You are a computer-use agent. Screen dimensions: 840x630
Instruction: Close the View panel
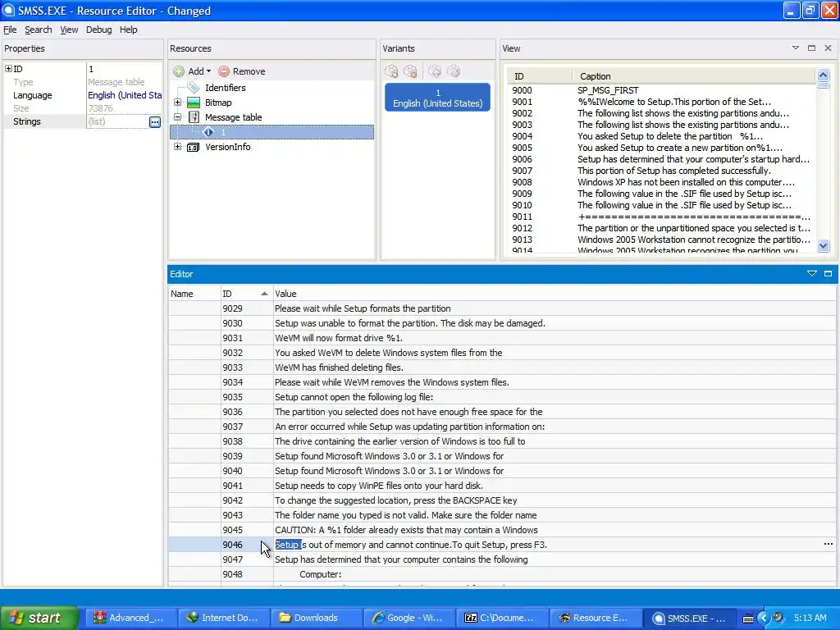pyautogui.click(x=828, y=48)
